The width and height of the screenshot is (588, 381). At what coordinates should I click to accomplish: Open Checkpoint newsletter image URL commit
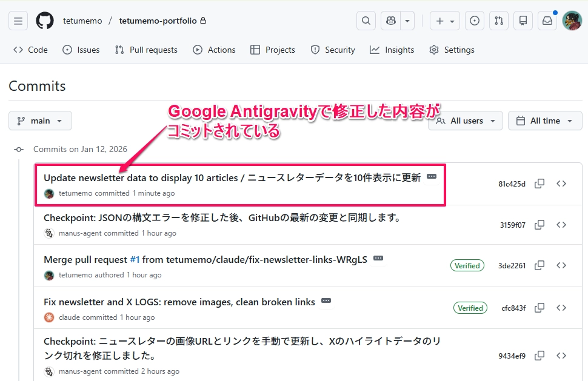[242, 348]
